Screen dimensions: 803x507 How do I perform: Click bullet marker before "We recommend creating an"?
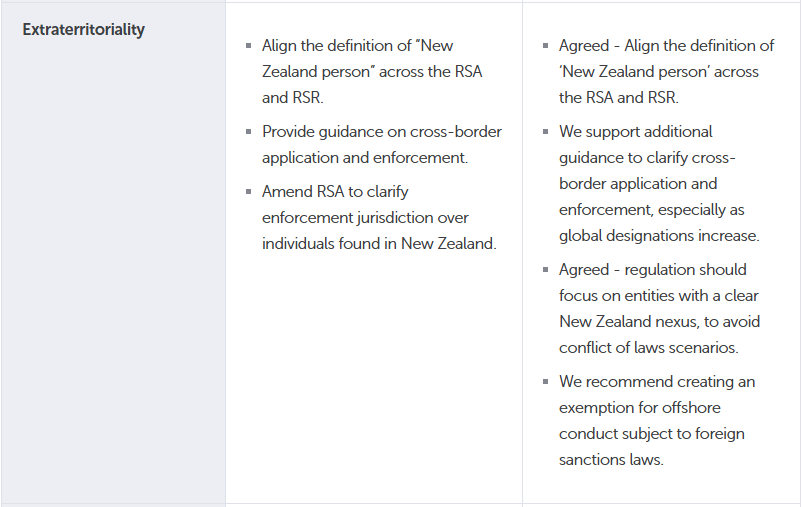[x=545, y=383]
